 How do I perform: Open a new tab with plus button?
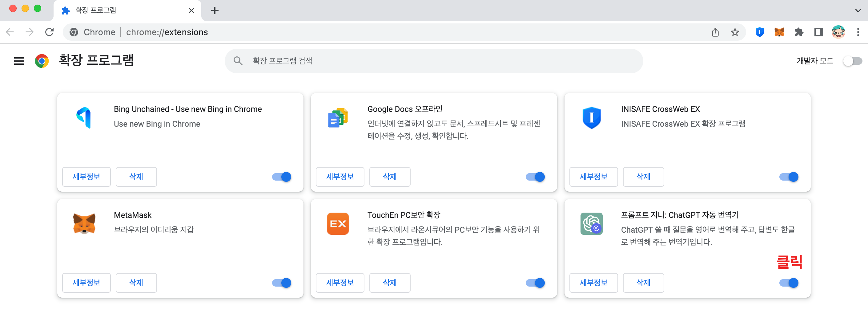215,10
